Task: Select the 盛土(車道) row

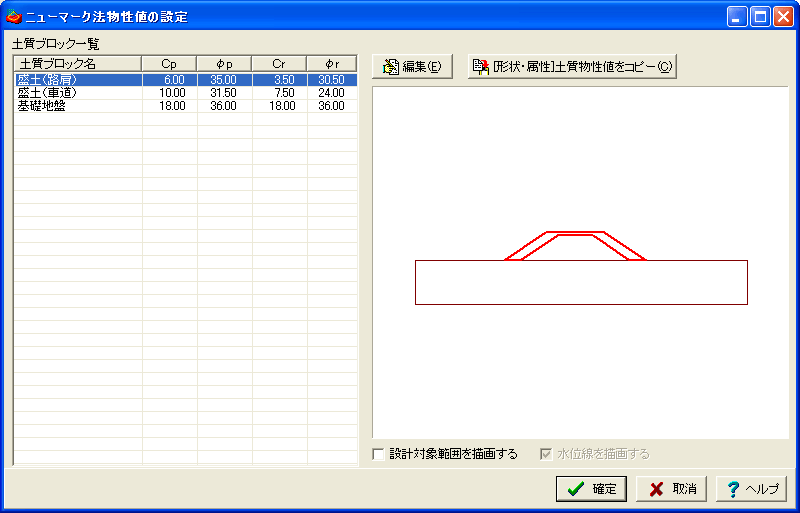Action: (185, 93)
